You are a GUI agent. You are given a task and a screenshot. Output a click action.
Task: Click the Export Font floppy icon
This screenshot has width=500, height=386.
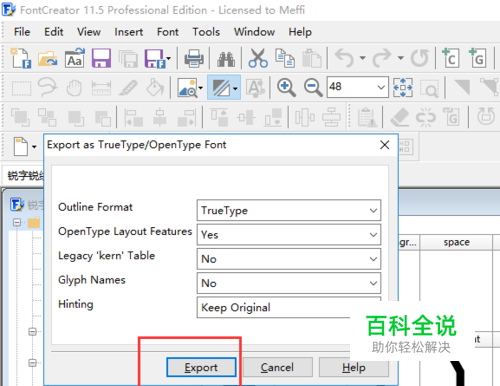click(x=155, y=58)
